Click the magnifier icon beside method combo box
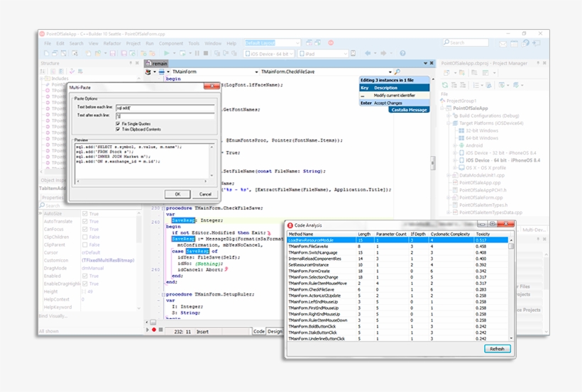Image resolution: width=582 pixels, height=392 pixels. pos(397,72)
